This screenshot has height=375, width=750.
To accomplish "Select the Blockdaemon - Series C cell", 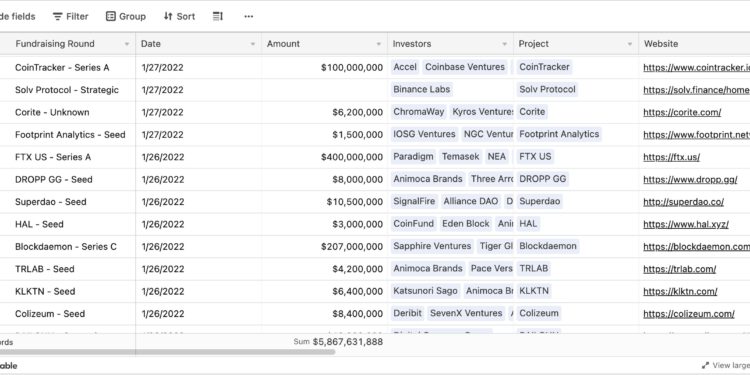I will coord(68,247).
